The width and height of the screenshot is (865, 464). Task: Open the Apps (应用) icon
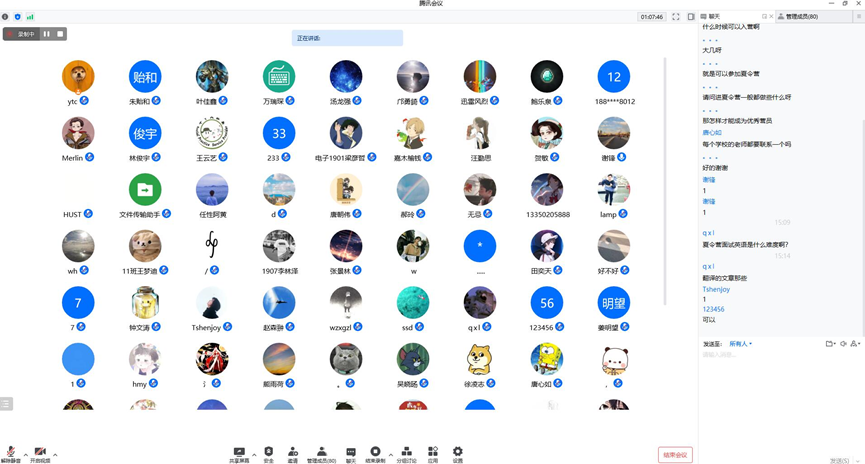click(433, 453)
